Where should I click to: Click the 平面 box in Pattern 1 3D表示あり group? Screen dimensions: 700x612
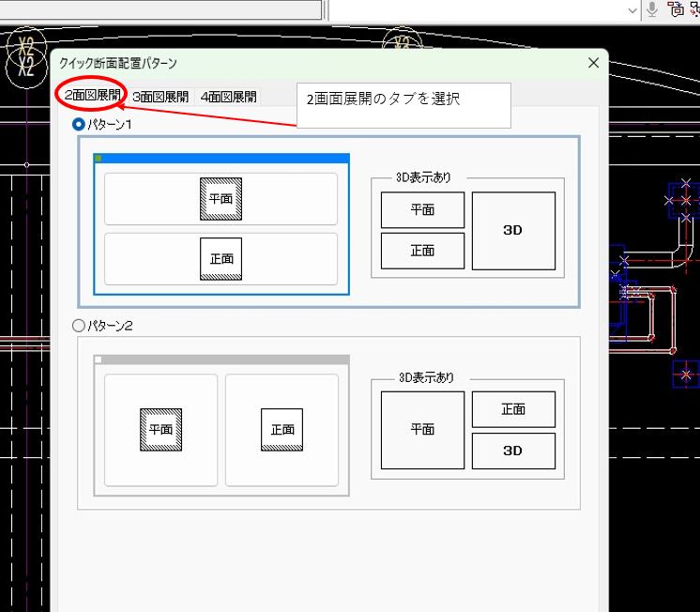423,210
